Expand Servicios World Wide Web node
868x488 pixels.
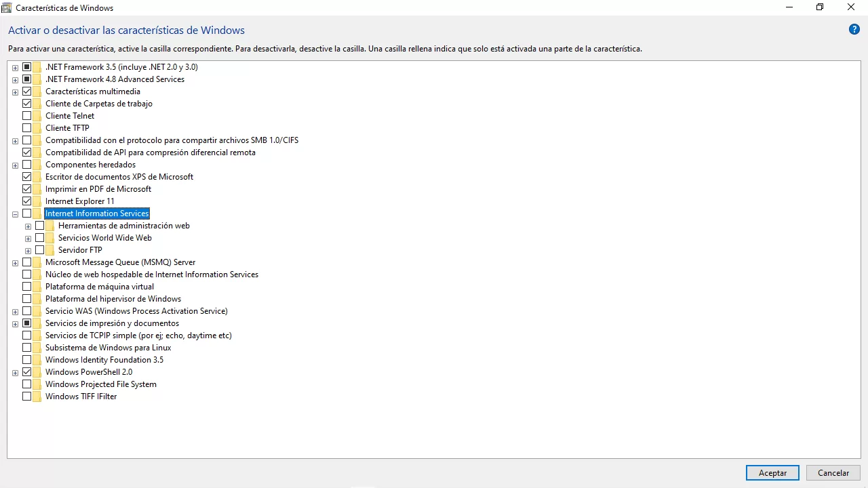[x=28, y=239]
